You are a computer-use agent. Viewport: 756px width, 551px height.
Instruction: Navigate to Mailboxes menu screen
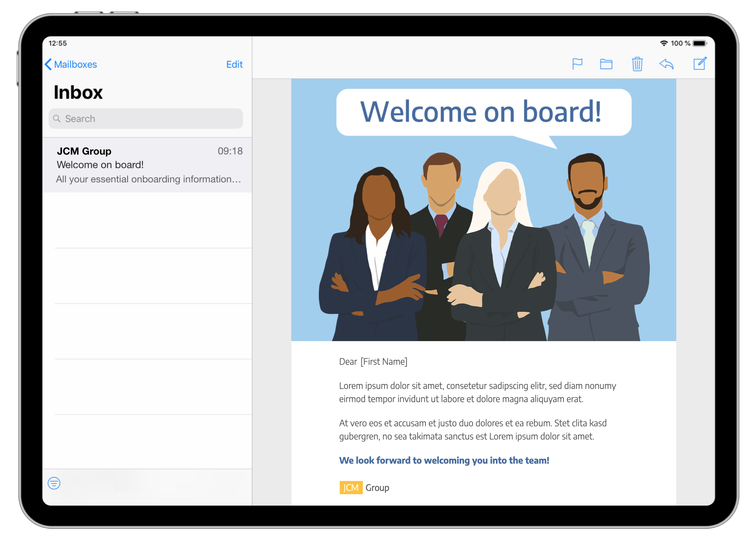(x=72, y=64)
